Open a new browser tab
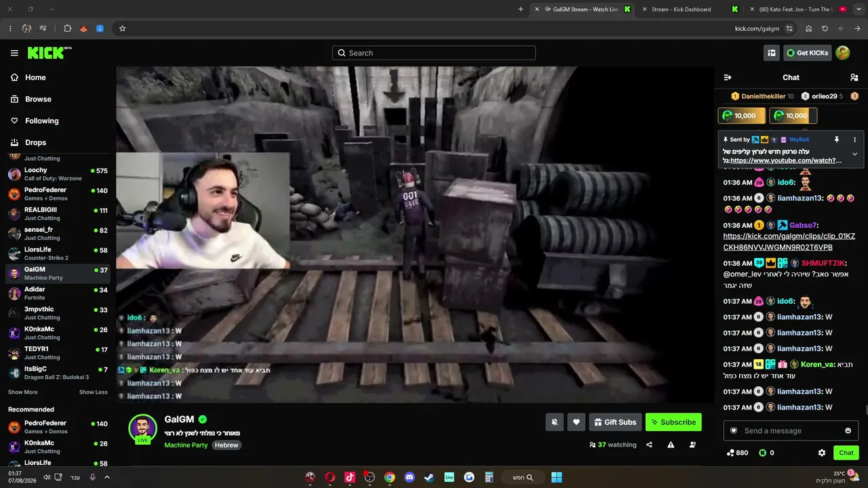Image resolution: width=868 pixels, height=488 pixels. point(521,9)
